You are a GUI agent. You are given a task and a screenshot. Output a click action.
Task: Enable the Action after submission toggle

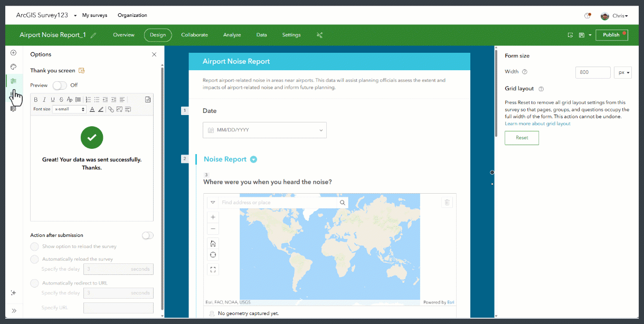[x=147, y=235]
